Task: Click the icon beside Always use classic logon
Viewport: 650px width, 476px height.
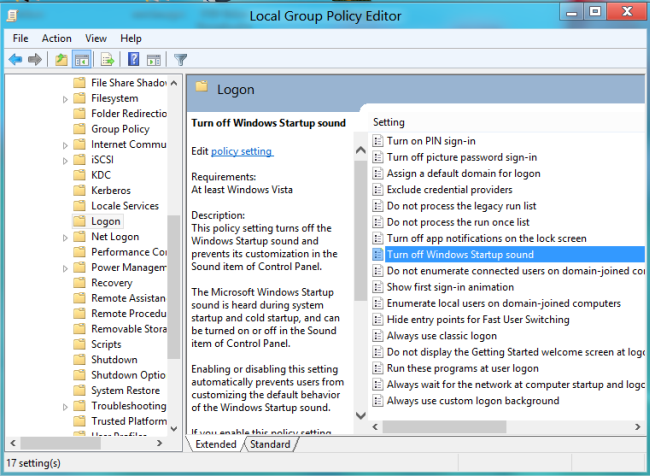Action: pos(377,336)
